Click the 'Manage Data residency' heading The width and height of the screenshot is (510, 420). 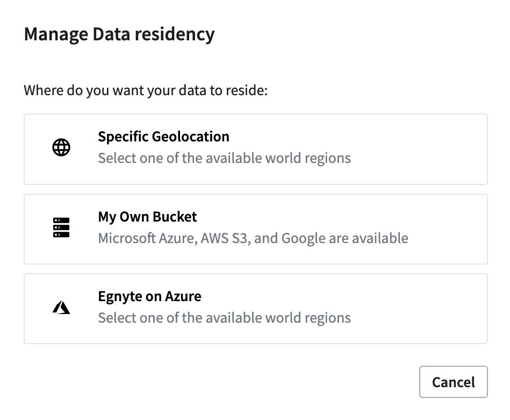(119, 34)
